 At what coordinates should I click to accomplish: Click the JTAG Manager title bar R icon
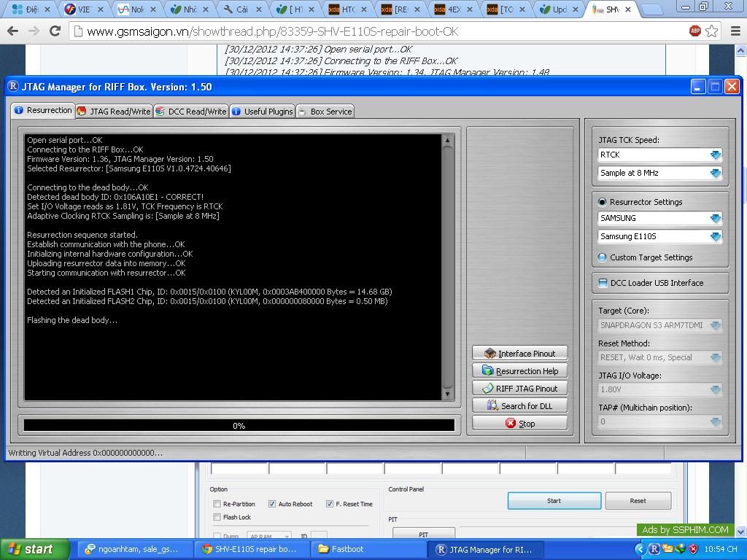tap(13, 86)
